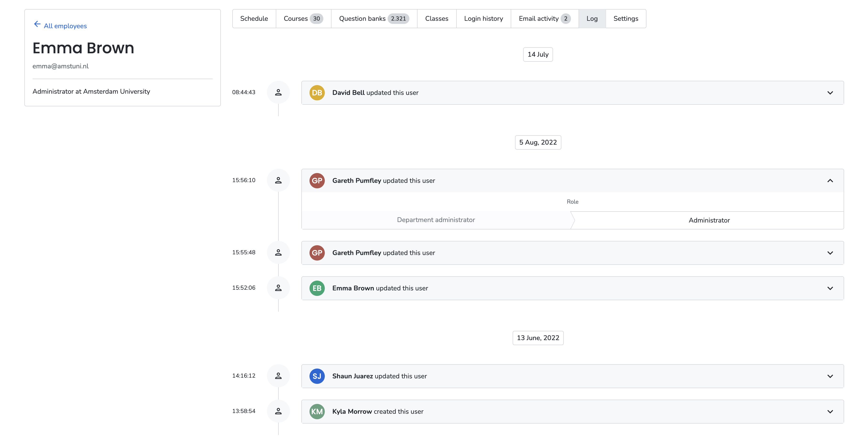The image size is (868, 446).
Task: Click the GP avatar on the 15:55:48 entry
Action: (317, 253)
